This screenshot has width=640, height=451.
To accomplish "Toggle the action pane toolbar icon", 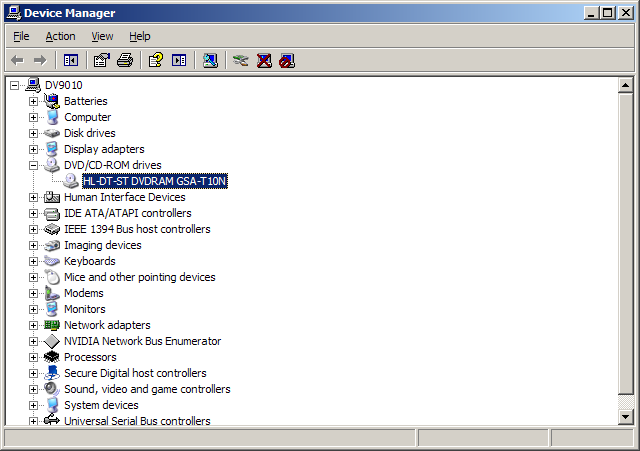I will (x=179, y=60).
